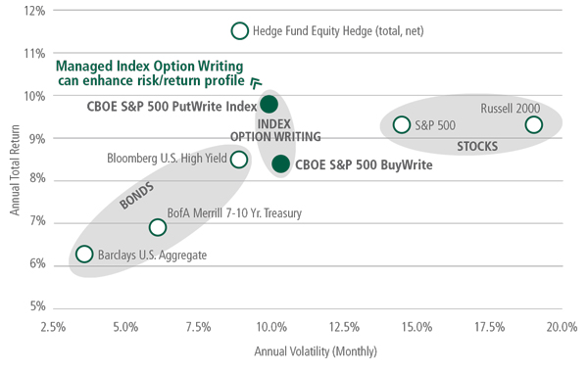The height and width of the screenshot is (372, 588).
Task: Click the Hedge Fund Equity Hedge marker
Action: coord(240,30)
